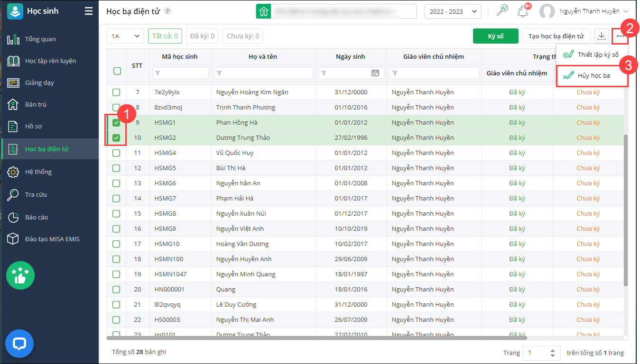This screenshot has height=364, width=640.
Task: Uncheck the box for Dương Trung Thảo HSMG2
Action: pyautogui.click(x=116, y=138)
